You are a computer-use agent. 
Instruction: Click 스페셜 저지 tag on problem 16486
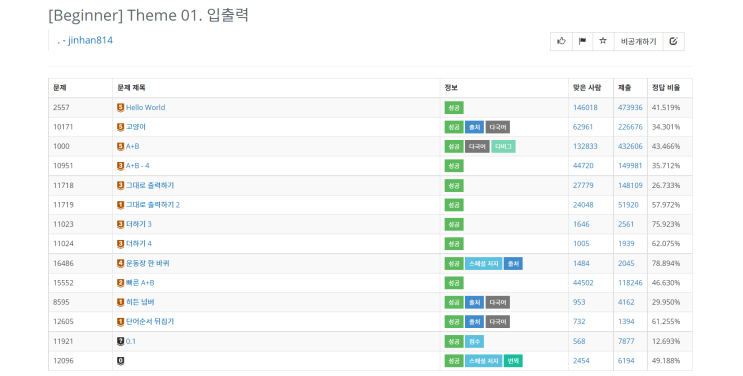(483, 264)
